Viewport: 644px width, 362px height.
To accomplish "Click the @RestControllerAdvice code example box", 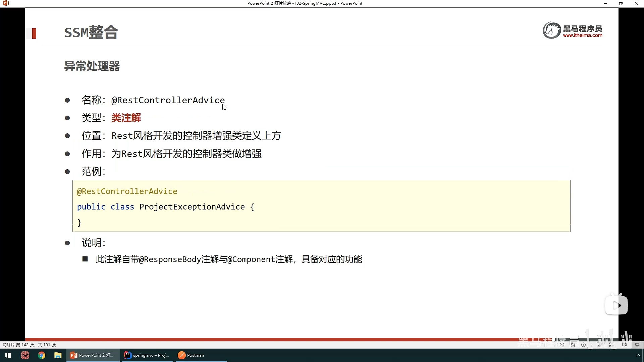I will click(321, 206).
